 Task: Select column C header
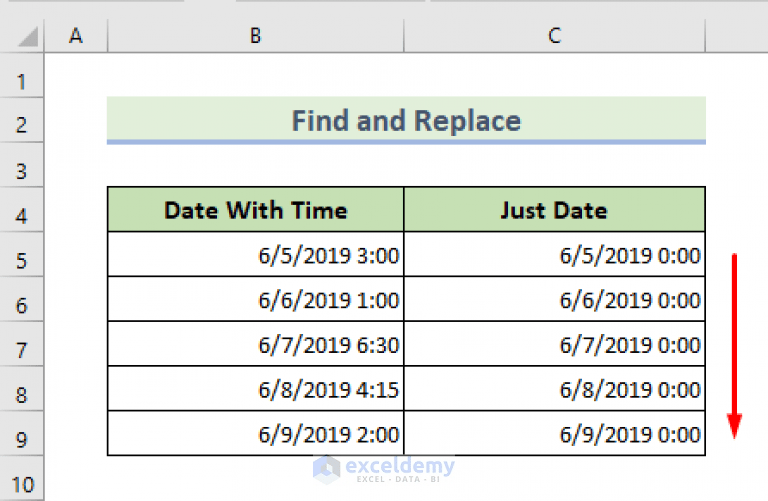554,36
